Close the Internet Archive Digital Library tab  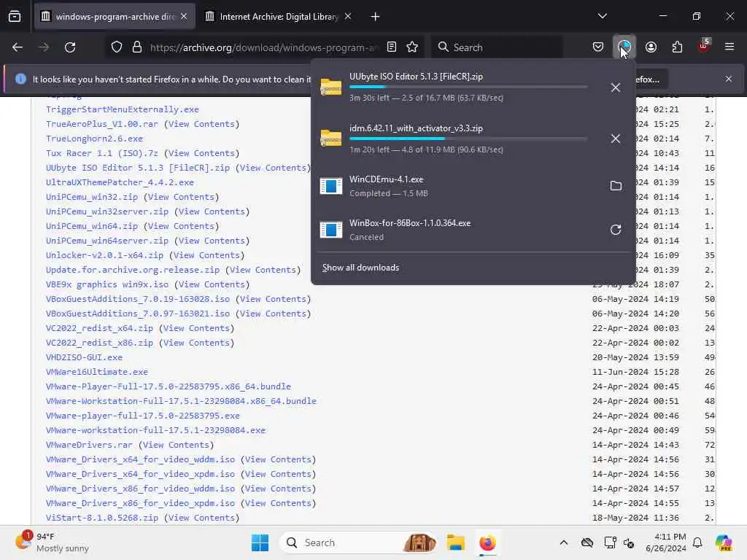[348, 17]
